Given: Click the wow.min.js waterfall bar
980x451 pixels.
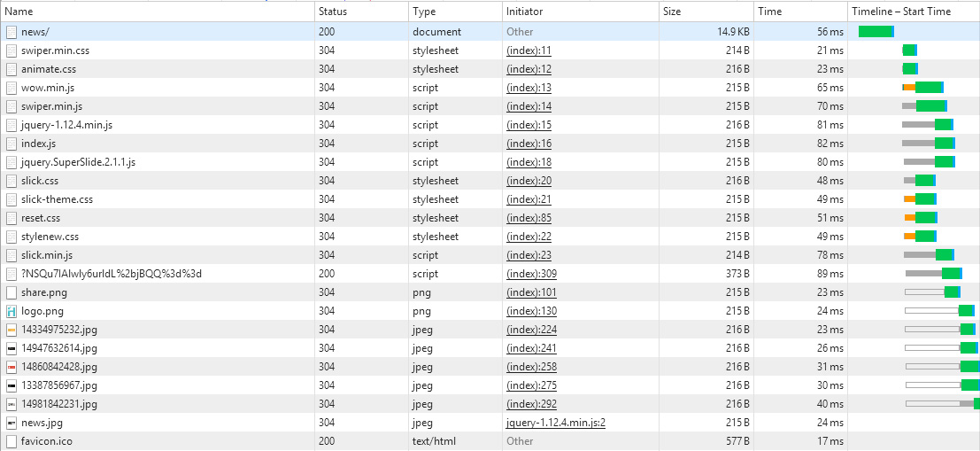Looking at the screenshot, I should pyautogui.click(x=928, y=88).
